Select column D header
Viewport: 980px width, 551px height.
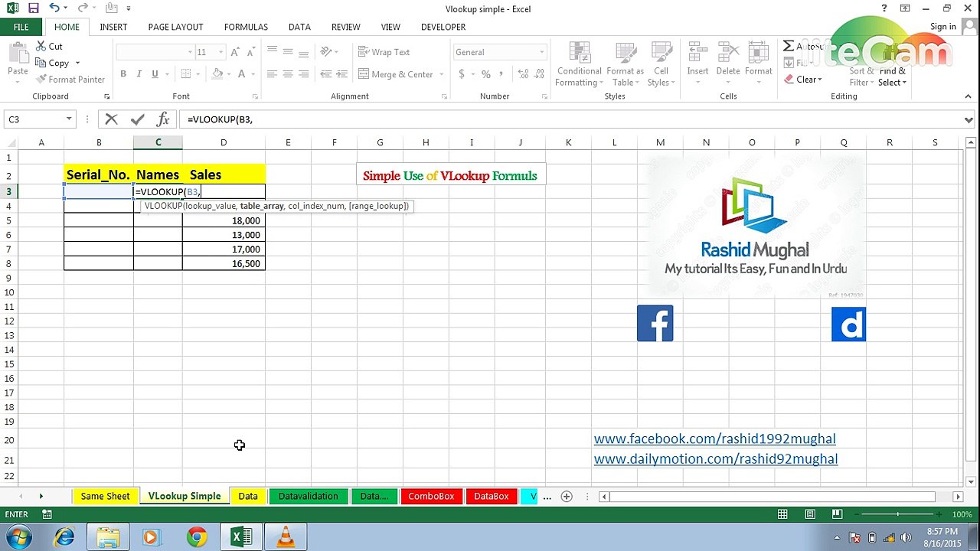pyautogui.click(x=224, y=142)
